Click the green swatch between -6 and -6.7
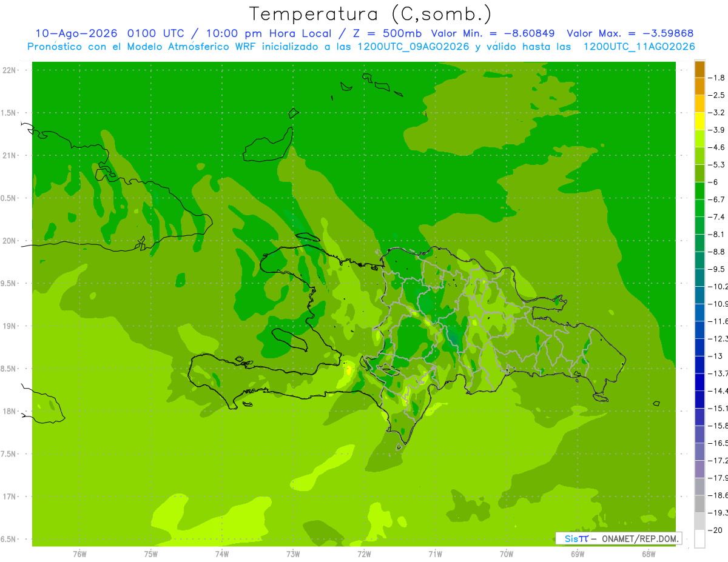Screen dimensions: 728x562 point(699,190)
